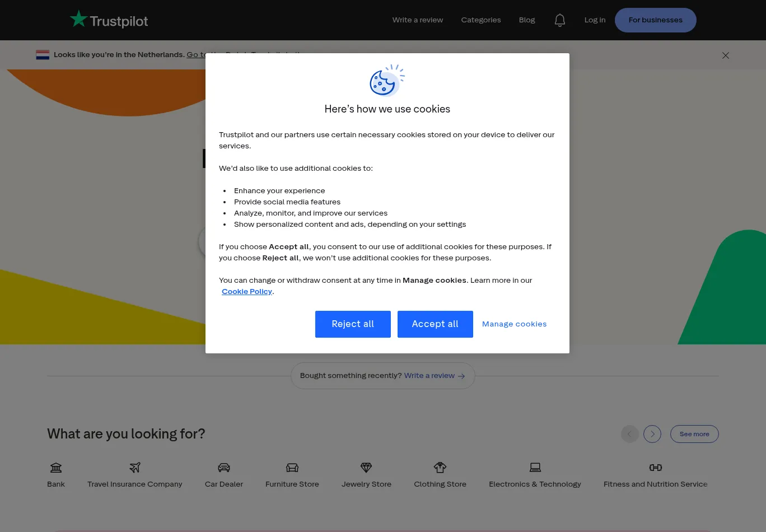This screenshot has width=766, height=532.
Task: Choose the Car Dealer category icon
Action: [x=224, y=468]
